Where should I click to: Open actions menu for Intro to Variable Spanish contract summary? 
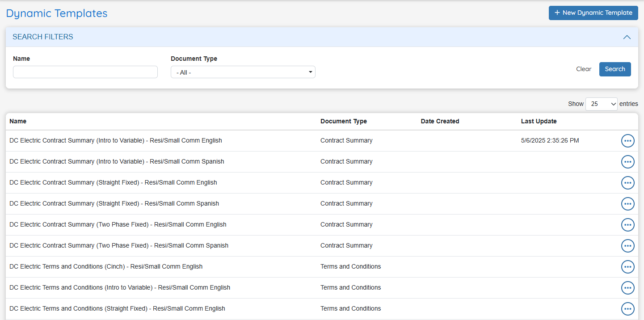tap(628, 162)
